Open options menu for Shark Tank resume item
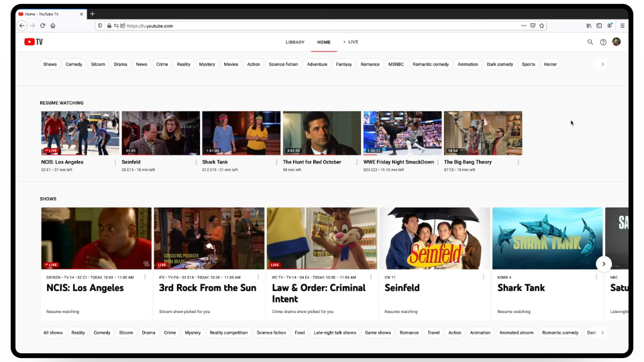 click(276, 162)
